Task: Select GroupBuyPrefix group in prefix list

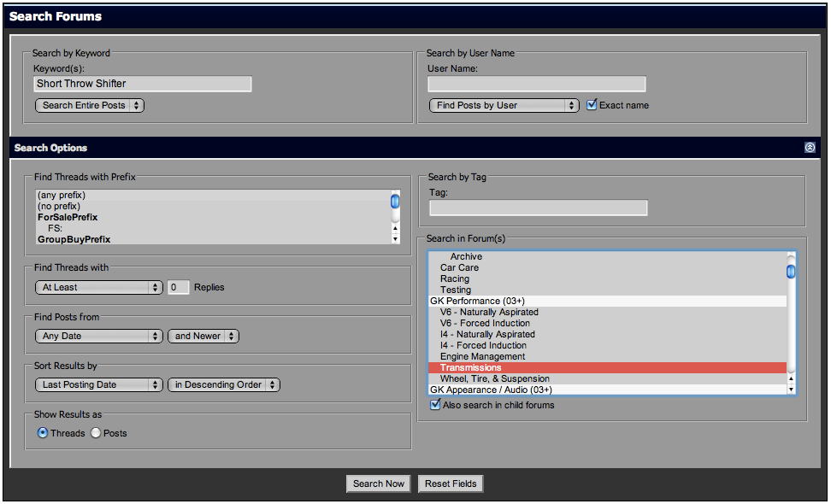Action: pos(213,239)
